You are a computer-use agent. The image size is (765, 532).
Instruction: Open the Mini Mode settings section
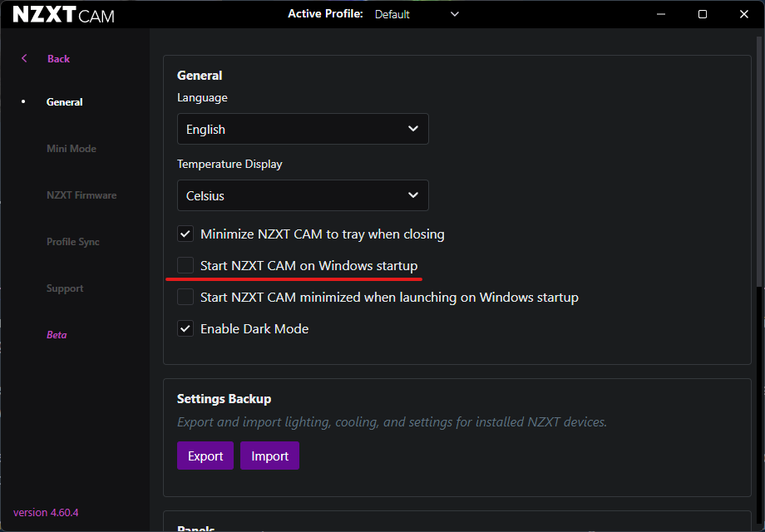72,149
